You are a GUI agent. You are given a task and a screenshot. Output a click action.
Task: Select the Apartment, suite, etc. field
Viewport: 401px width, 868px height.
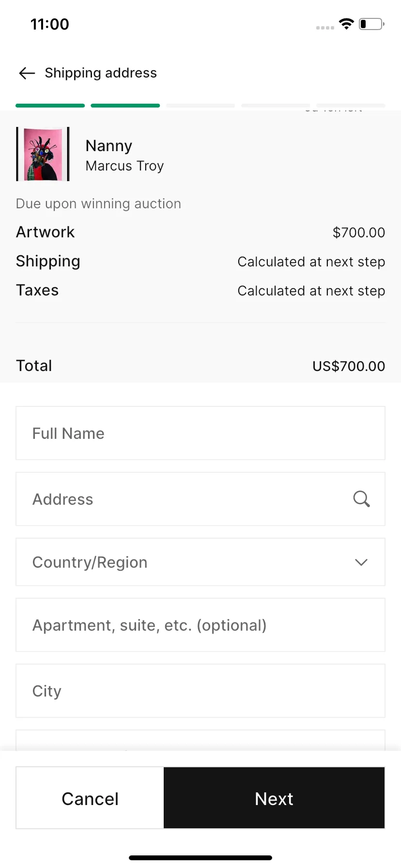(200, 625)
